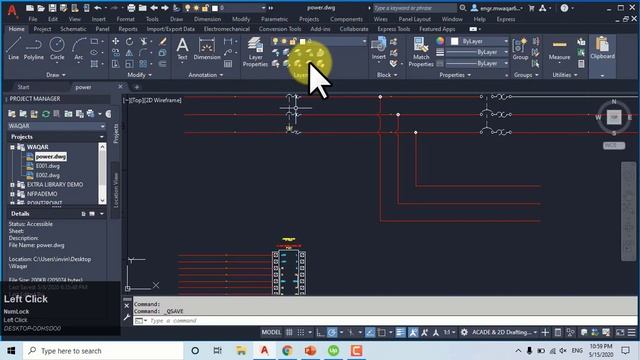The width and height of the screenshot is (640, 360).
Task: Click the Mirror tool in Modify panel
Action: (129, 53)
